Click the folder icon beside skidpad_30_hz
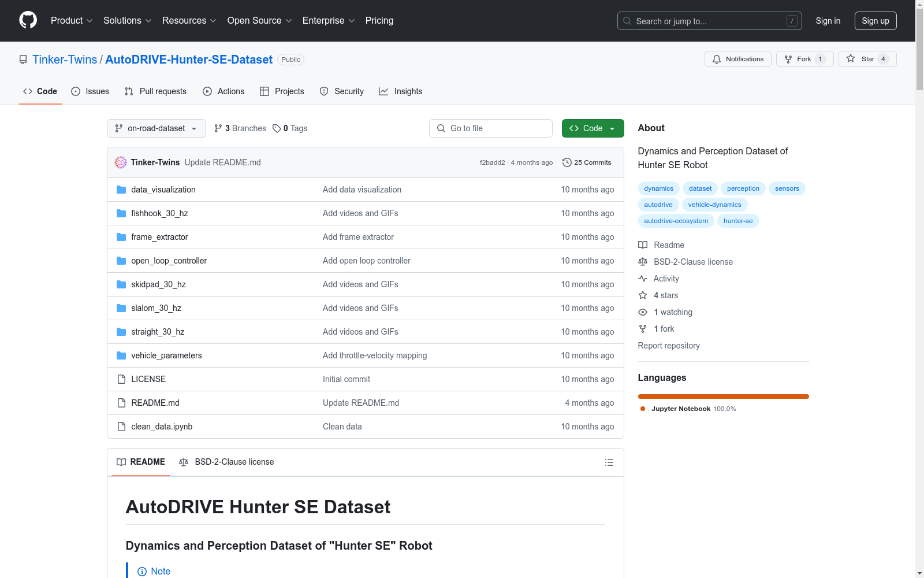924x578 pixels. point(121,284)
